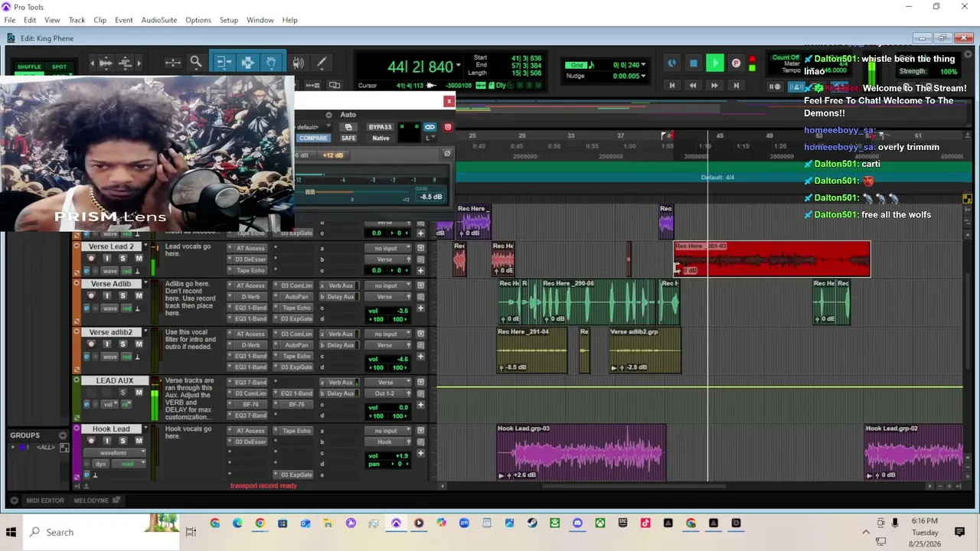Open the Setup menu
The height and width of the screenshot is (551, 980).
tap(229, 20)
